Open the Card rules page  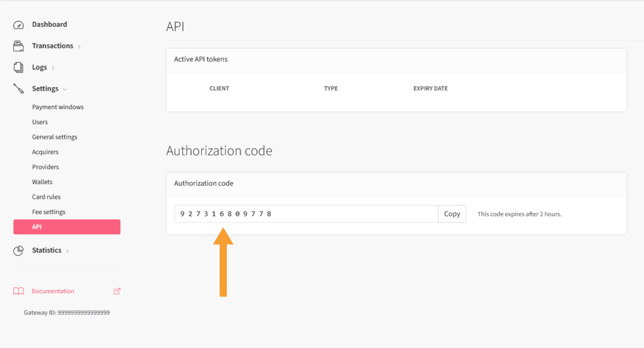tap(46, 197)
